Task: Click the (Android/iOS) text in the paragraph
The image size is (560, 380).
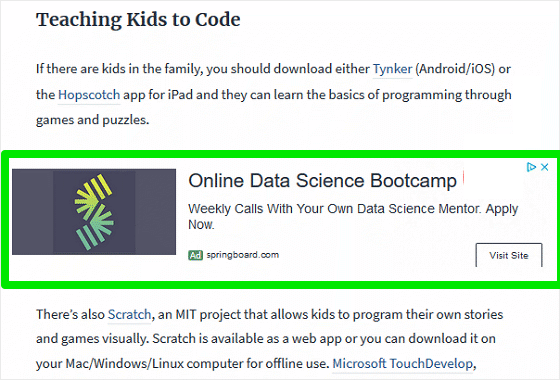Action: pyautogui.click(x=455, y=69)
